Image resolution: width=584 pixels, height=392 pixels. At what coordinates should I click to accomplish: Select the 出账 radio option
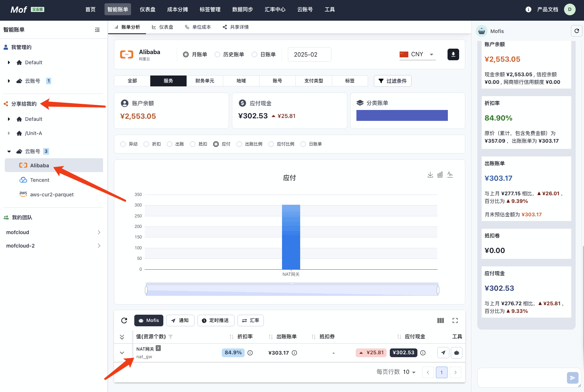pos(170,144)
